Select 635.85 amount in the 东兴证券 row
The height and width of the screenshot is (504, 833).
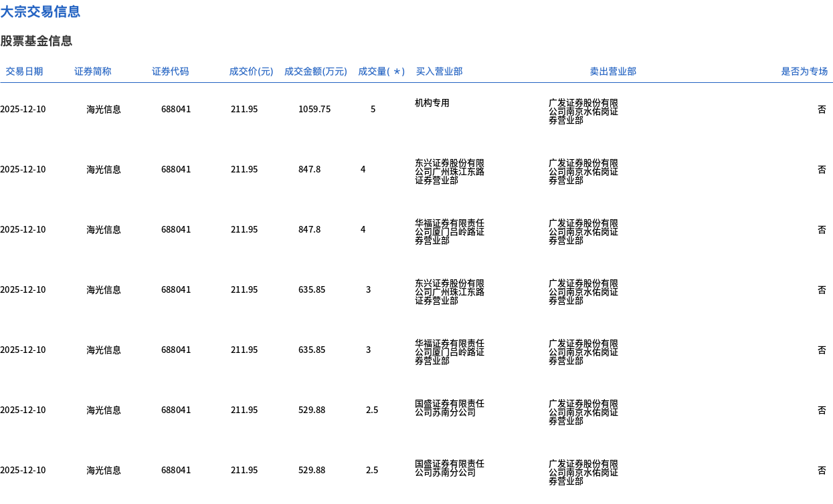[x=312, y=289]
